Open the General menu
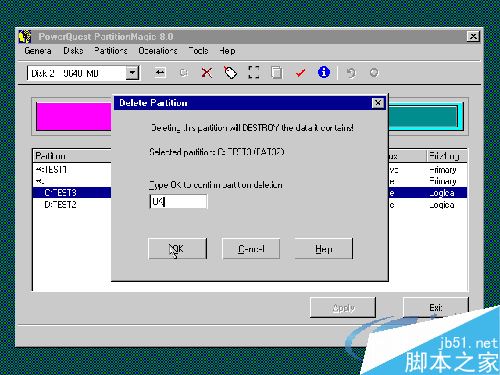The height and width of the screenshot is (375, 500). click(38, 51)
